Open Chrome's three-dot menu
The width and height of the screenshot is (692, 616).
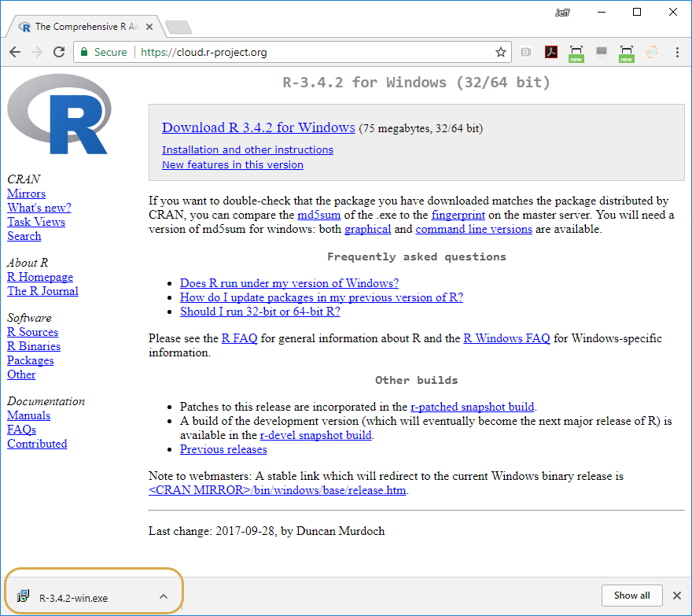[677, 52]
